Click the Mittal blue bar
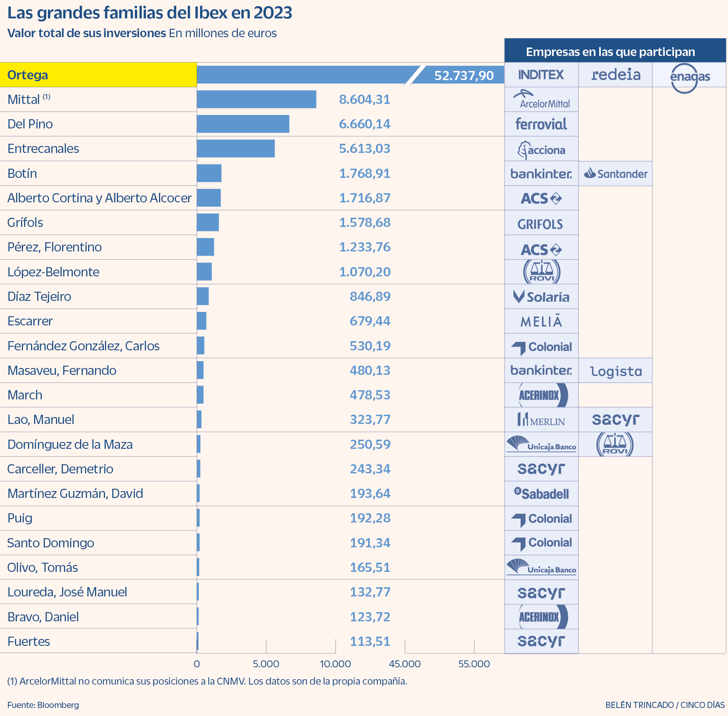The width and height of the screenshot is (728, 716). click(256, 100)
